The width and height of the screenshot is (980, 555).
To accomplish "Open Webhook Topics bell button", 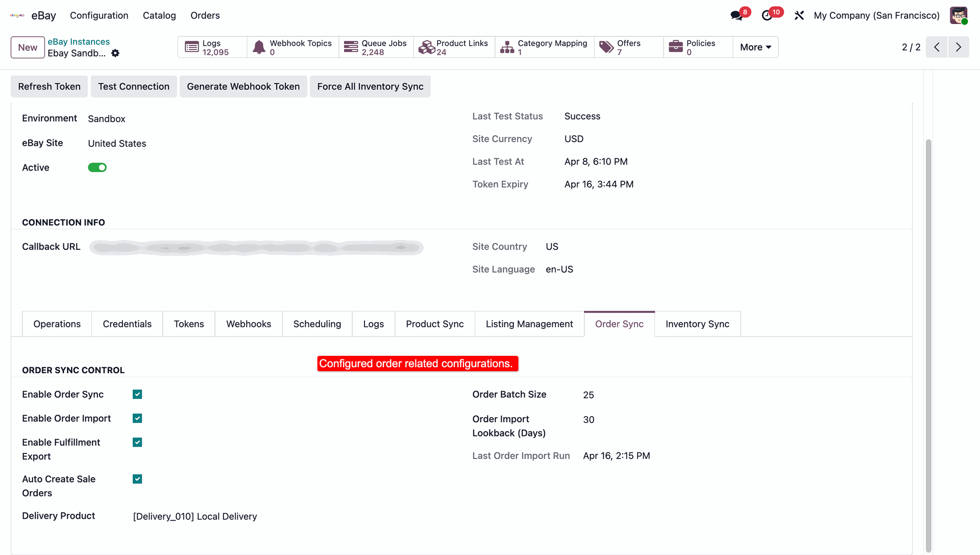I will (293, 47).
